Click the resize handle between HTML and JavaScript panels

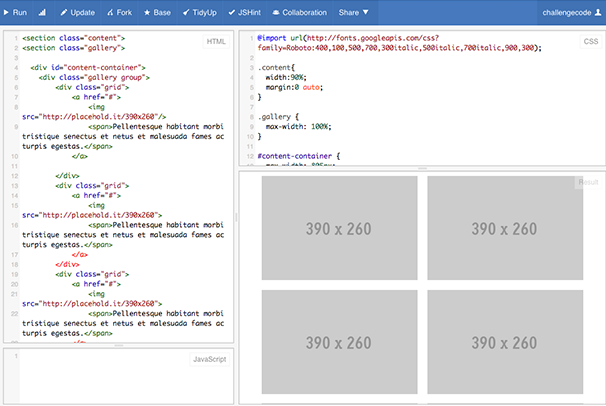(118, 346)
